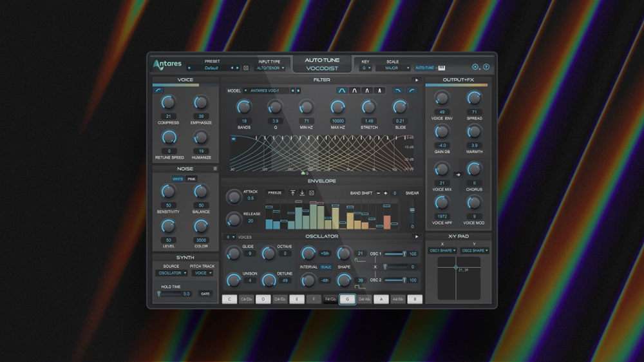This screenshot has height=362, width=644.
Task: Click the Smear vertical slider
Action: click(412, 211)
